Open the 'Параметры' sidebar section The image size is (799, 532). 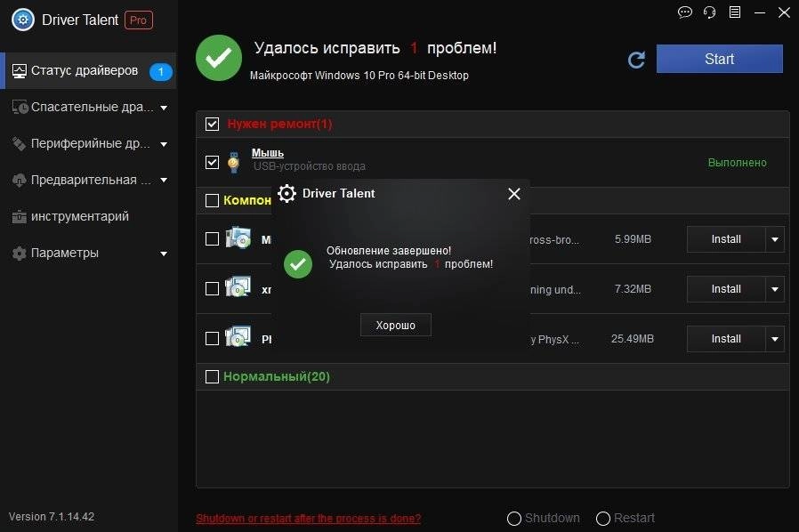click(88, 254)
